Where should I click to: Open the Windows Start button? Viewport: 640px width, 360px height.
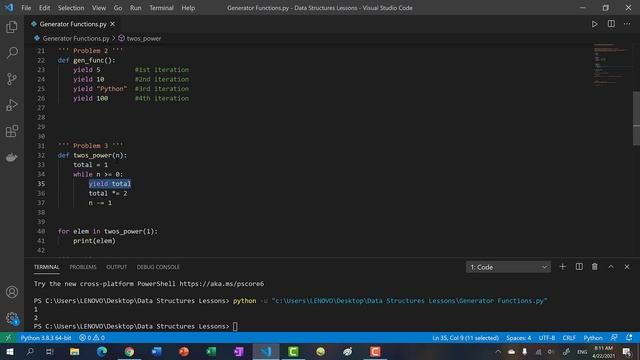pos(9,351)
